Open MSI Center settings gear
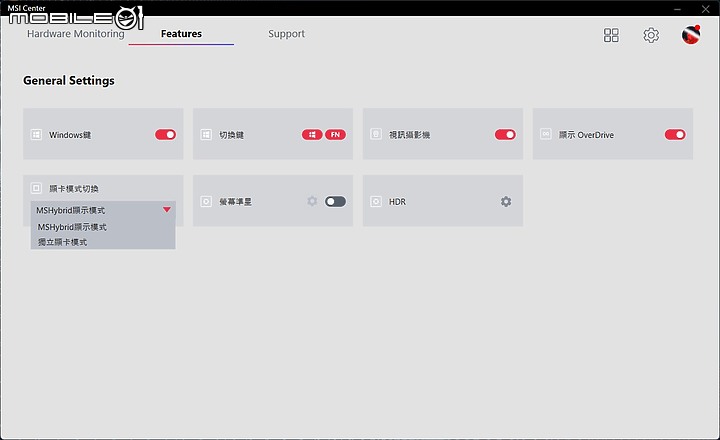 651,35
